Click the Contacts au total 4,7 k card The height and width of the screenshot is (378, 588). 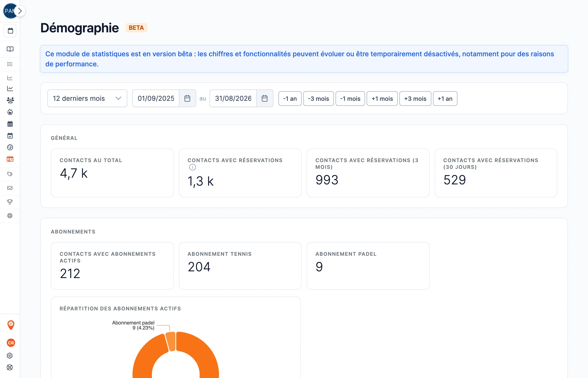tap(112, 173)
